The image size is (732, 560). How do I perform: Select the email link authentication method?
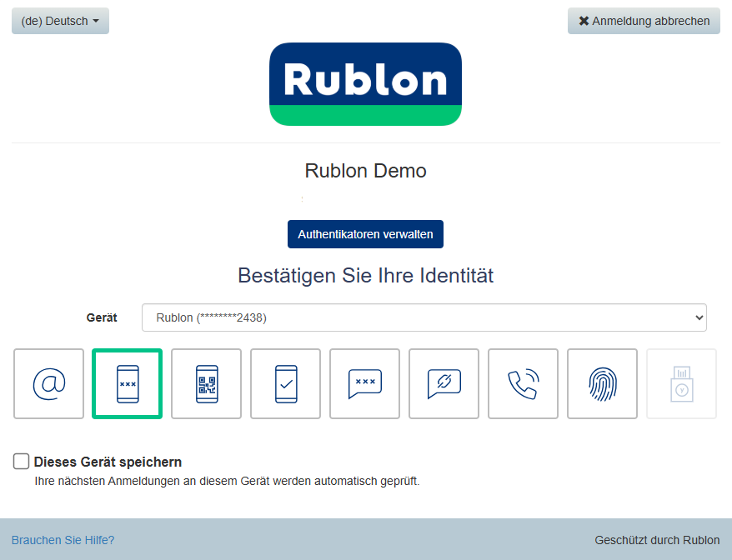(x=48, y=383)
